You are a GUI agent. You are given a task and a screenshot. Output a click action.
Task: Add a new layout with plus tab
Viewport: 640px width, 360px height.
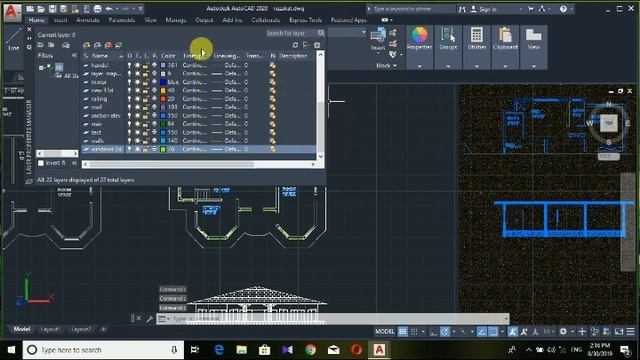point(104,329)
